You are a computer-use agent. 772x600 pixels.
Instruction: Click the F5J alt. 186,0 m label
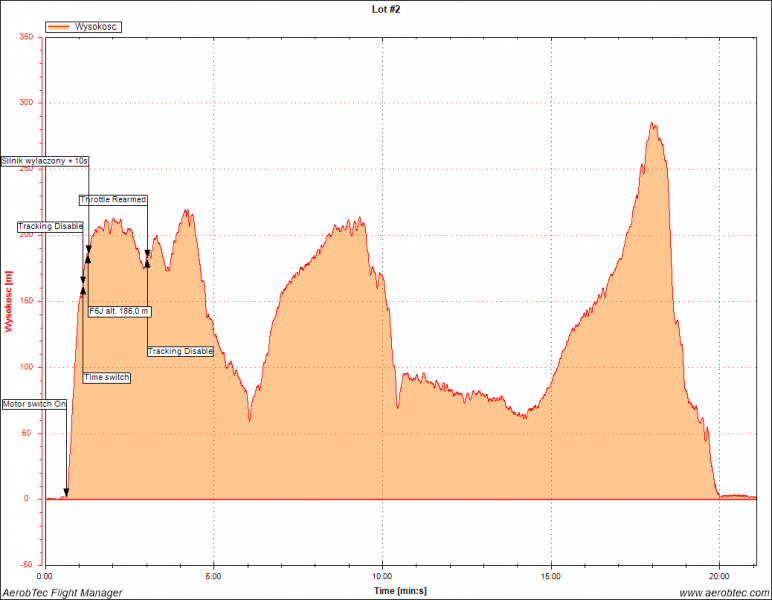pyautogui.click(x=119, y=311)
